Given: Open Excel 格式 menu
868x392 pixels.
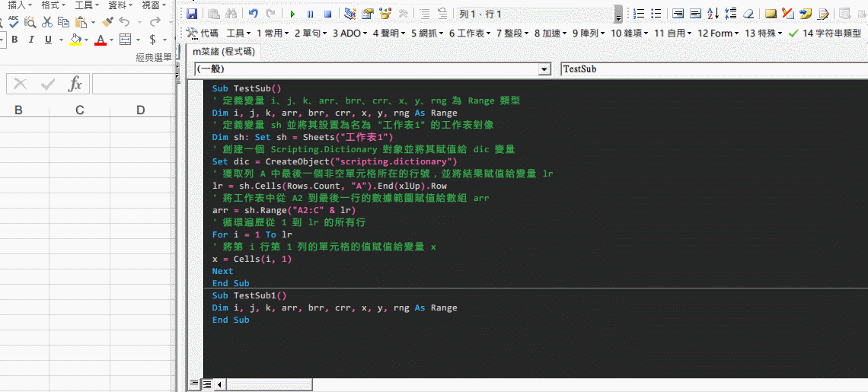Looking at the screenshot, I should coord(53,5).
